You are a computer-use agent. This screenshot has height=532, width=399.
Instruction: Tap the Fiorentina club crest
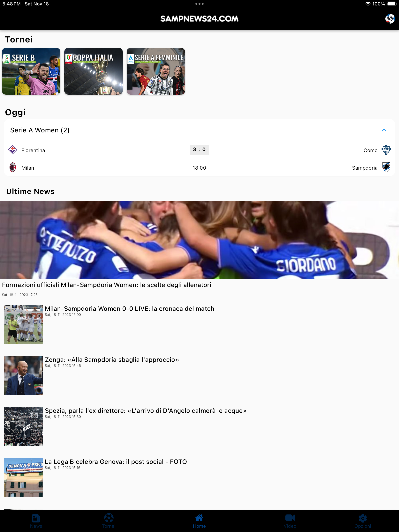(12, 150)
